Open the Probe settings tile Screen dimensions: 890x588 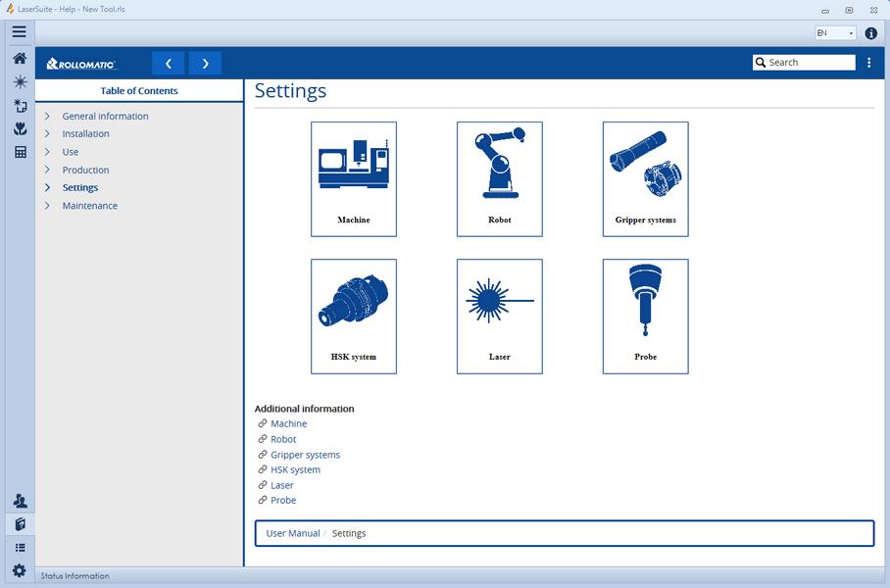[645, 317]
